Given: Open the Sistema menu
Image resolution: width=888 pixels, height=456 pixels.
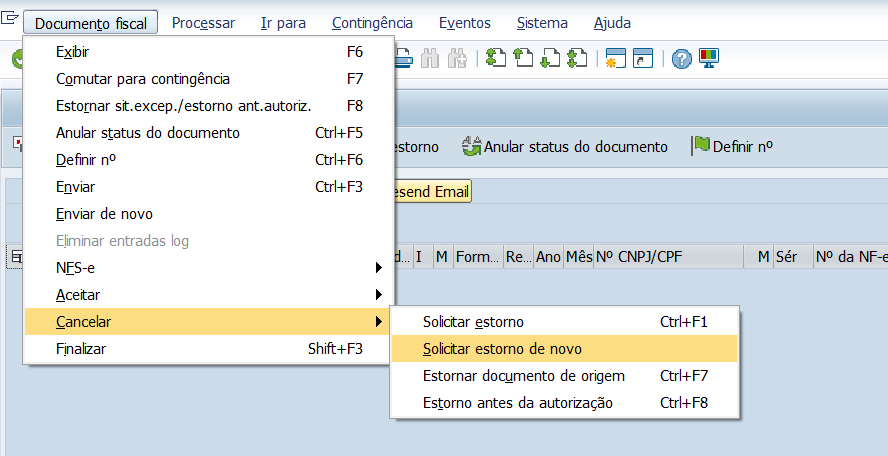Looking at the screenshot, I should point(542,23).
